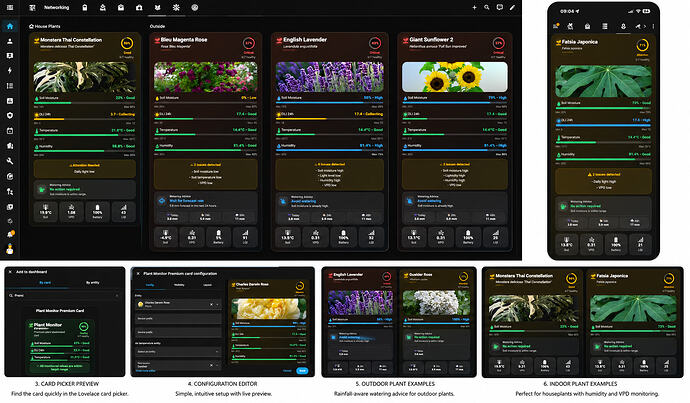Select the phone plant view tab
The height and width of the screenshot is (403, 690).
(623, 26)
